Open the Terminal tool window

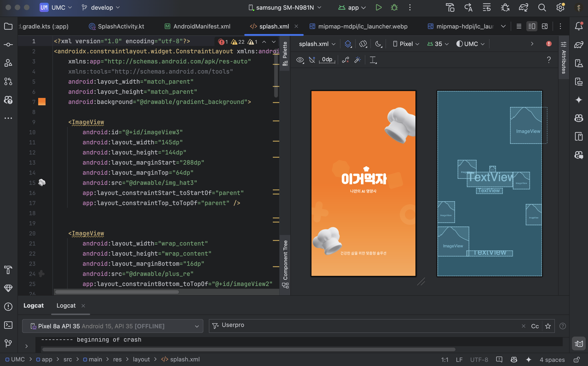pos(8,325)
